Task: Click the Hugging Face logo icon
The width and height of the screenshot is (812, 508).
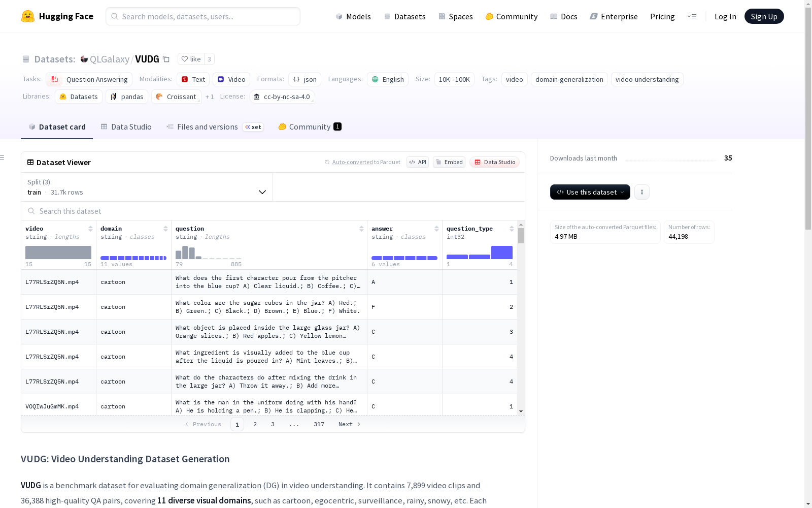Action: tap(28, 16)
